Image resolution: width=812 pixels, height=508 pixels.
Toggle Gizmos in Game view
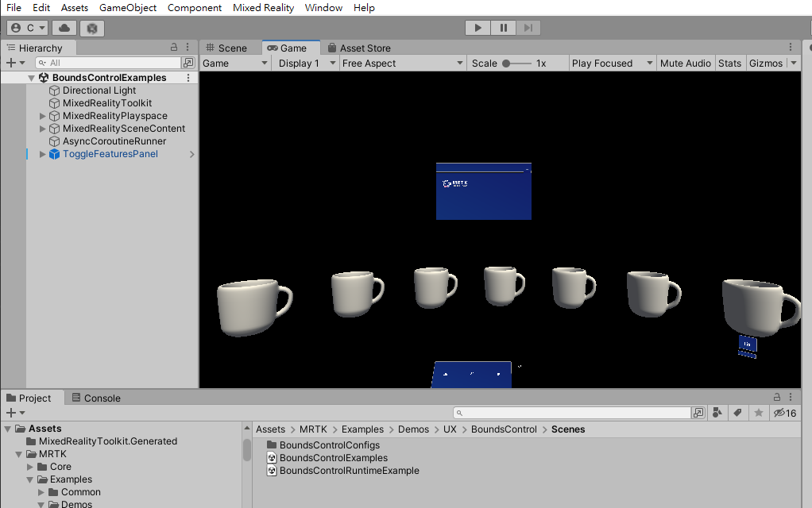click(x=765, y=63)
